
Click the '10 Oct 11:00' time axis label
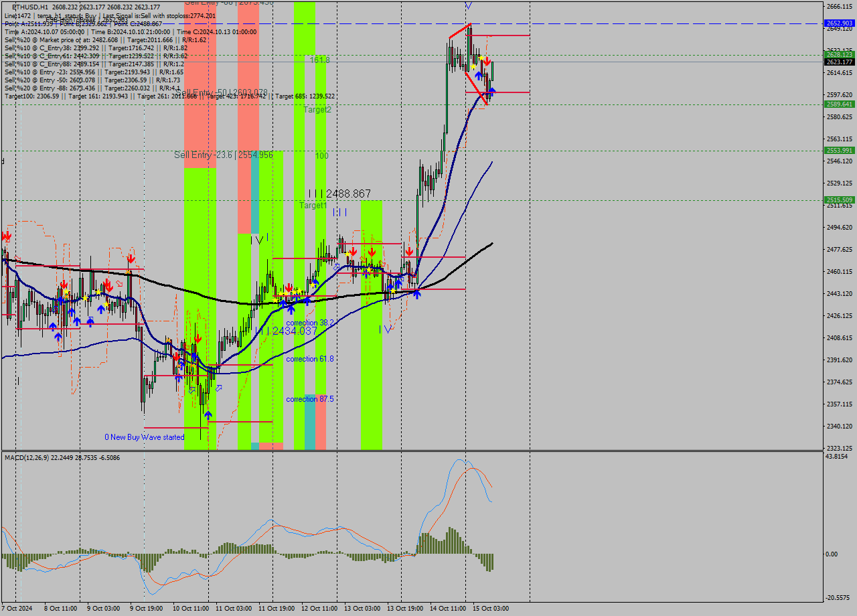click(191, 609)
